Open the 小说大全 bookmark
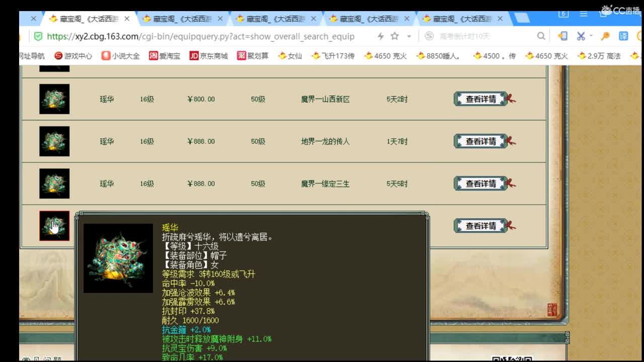This screenshot has width=644, height=362. tap(121, 56)
